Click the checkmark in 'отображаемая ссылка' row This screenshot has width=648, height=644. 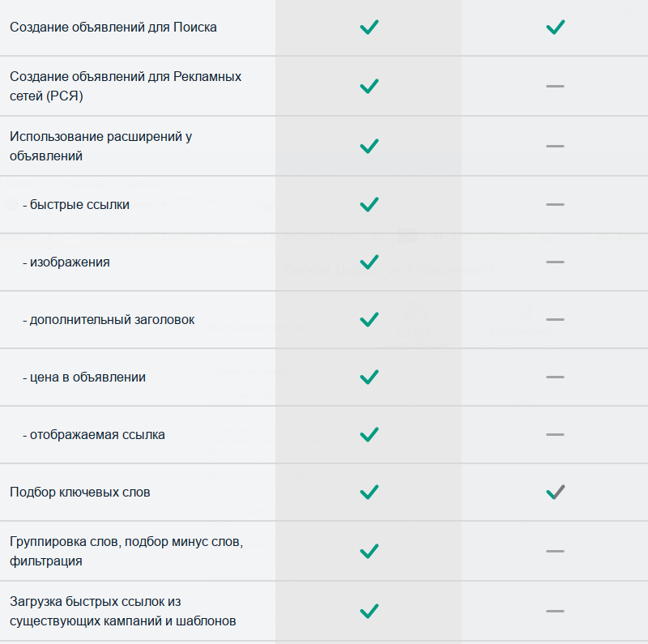369,434
